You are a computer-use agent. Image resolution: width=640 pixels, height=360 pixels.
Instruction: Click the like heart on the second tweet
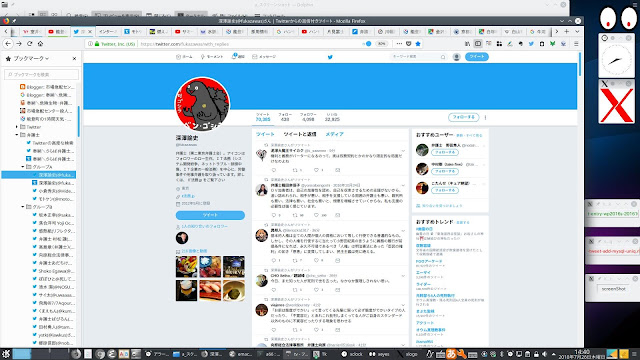[316, 215]
